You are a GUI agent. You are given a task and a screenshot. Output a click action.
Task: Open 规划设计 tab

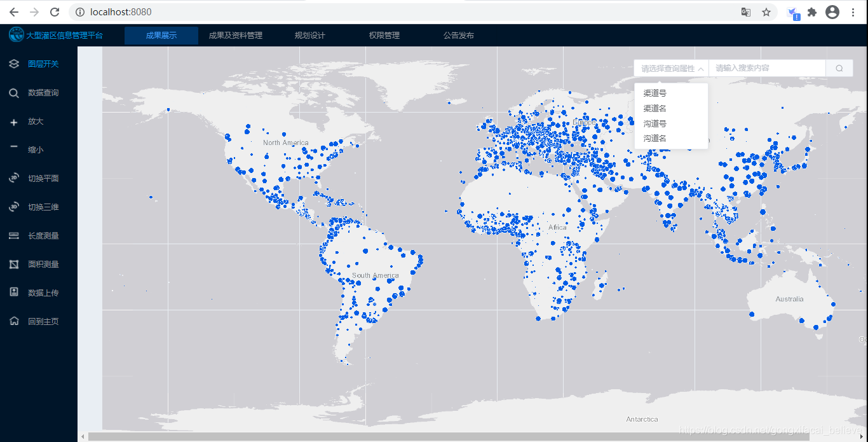click(x=310, y=36)
